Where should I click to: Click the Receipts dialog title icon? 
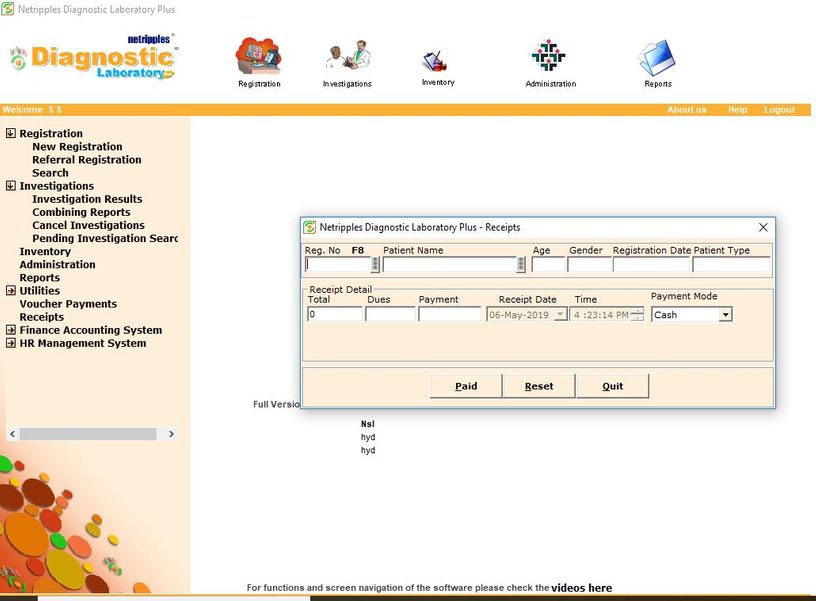tap(310, 227)
